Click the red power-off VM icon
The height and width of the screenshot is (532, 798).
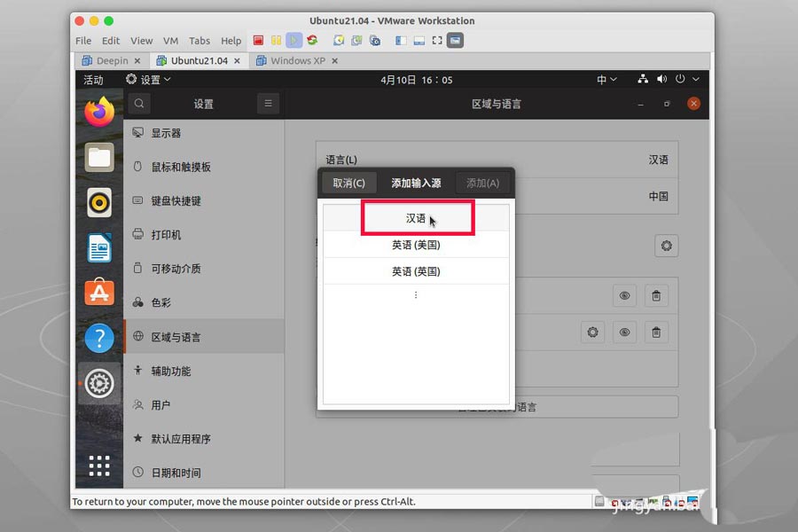(258, 40)
